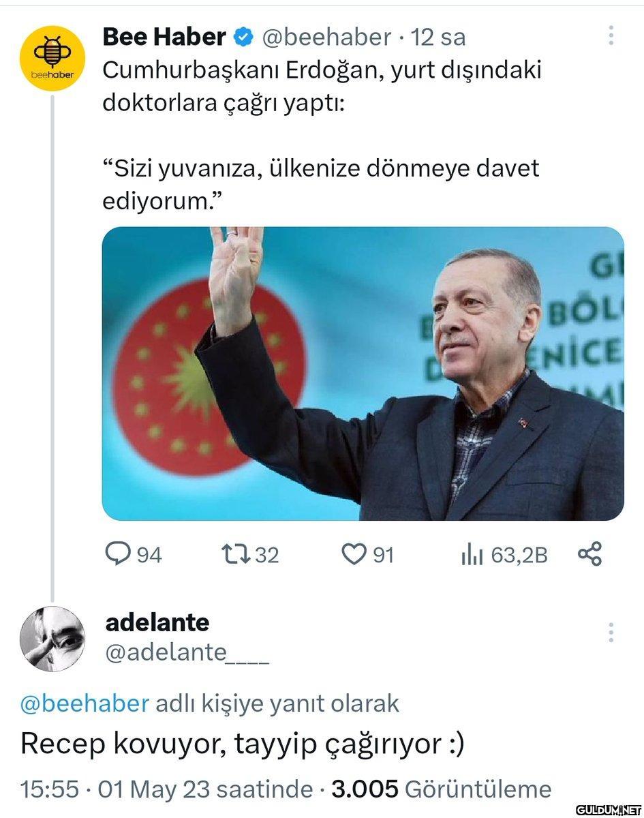Open the reply icon showing 94 comments
The image size is (644, 818).
click(119, 554)
